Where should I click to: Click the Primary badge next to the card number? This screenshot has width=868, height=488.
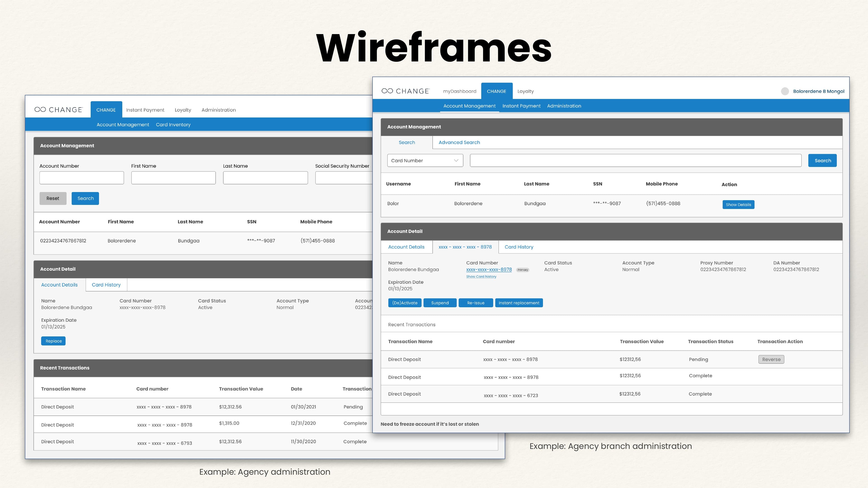tap(523, 270)
